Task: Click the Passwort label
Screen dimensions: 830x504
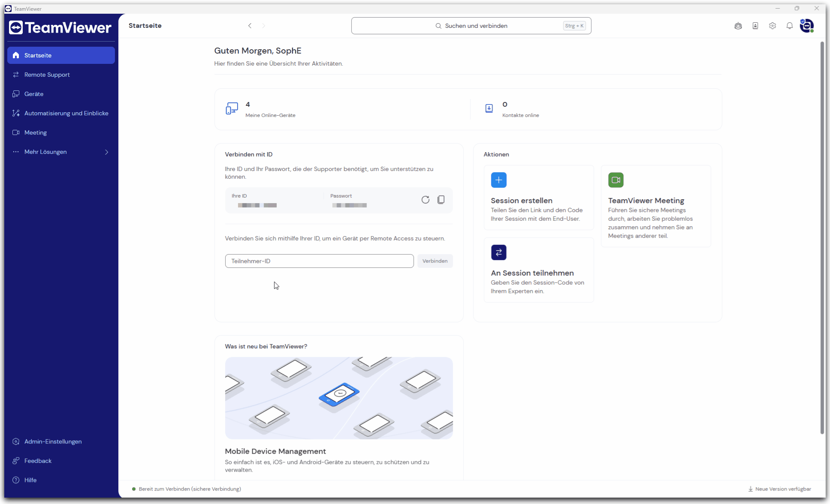Action: tap(341, 196)
